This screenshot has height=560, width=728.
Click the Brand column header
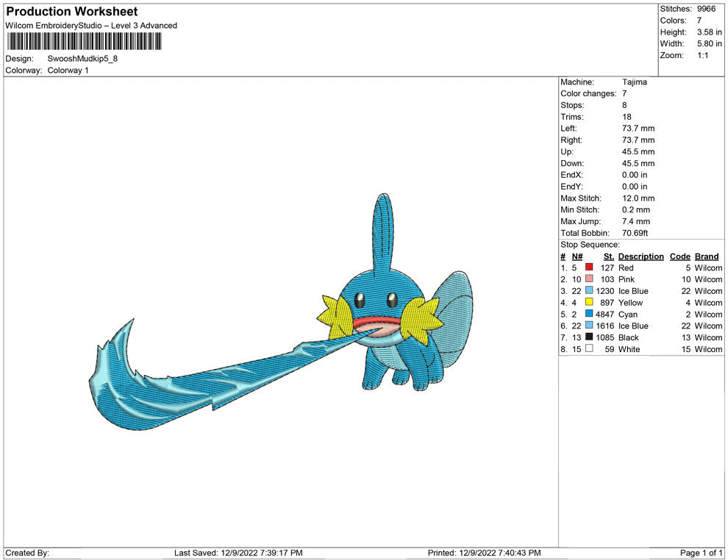[707, 256]
